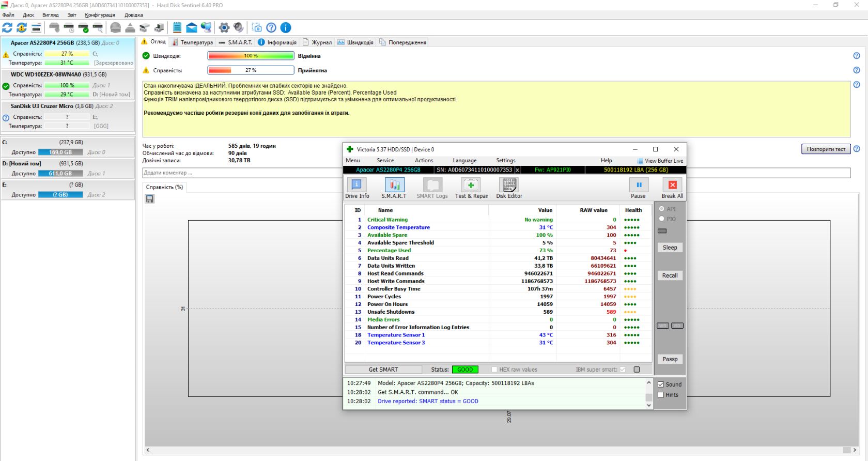Click the save floppy icon above the graph
This screenshot has width=868, height=461.
click(x=150, y=199)
